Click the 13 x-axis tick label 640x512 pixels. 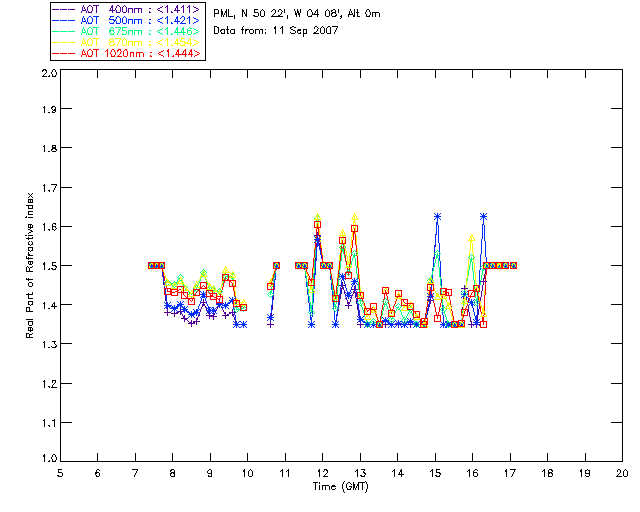click(x=360, y=473)
